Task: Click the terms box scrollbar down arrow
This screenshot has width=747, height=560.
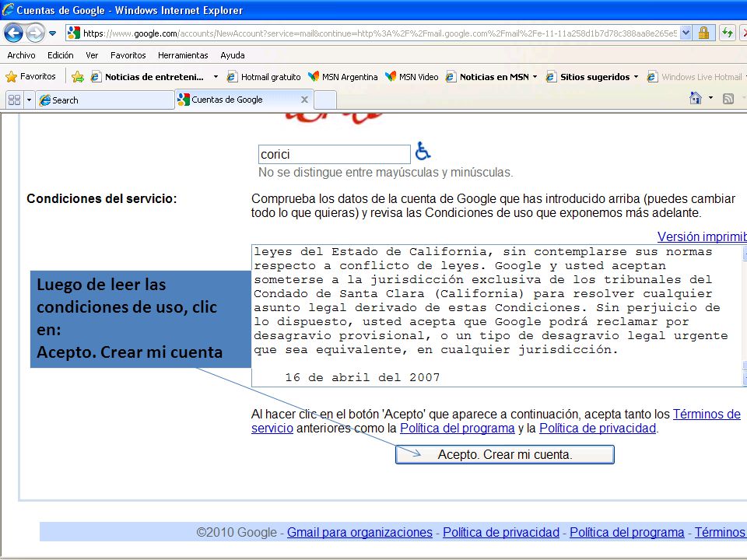Action: (x=745, y=379)
